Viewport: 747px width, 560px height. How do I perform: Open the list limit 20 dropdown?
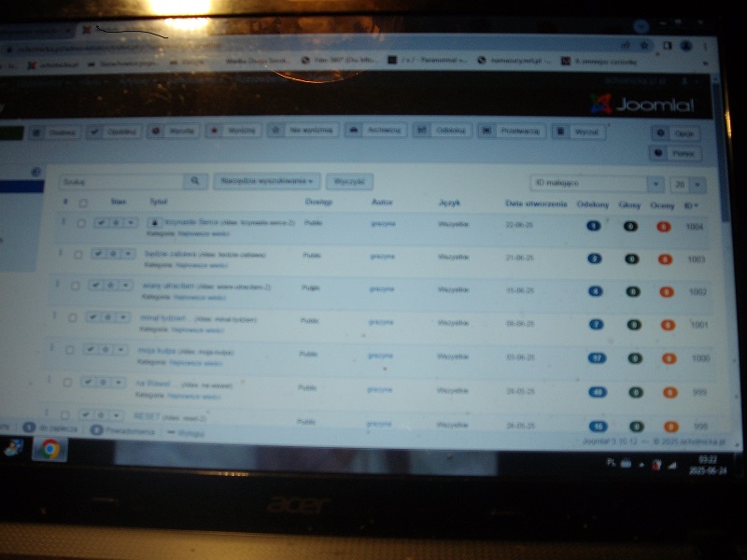689,185
